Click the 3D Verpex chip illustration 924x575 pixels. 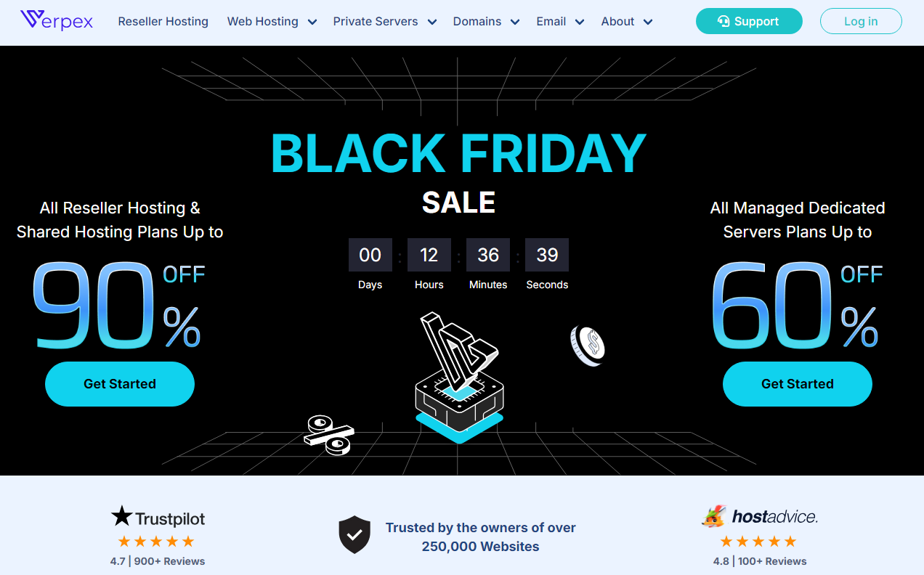pos(458,378)
